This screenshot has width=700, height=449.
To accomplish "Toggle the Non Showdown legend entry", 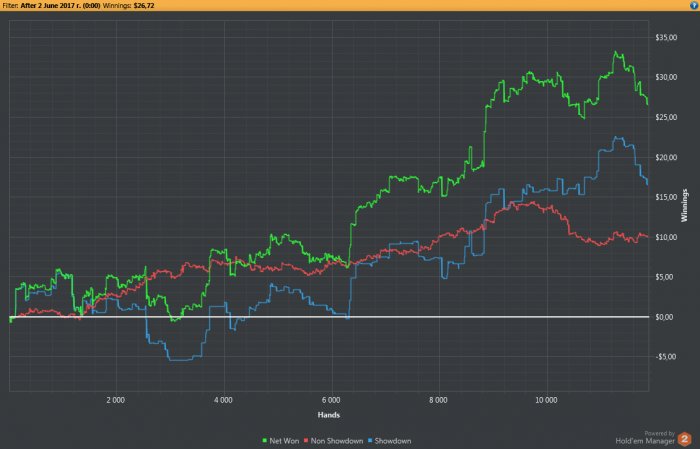I will click(x=333, y=441).
